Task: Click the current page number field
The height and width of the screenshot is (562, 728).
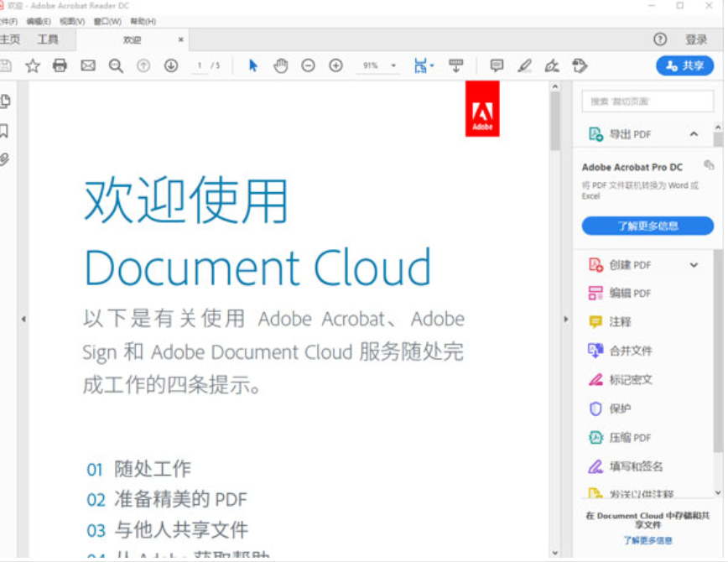Action: 200,65
